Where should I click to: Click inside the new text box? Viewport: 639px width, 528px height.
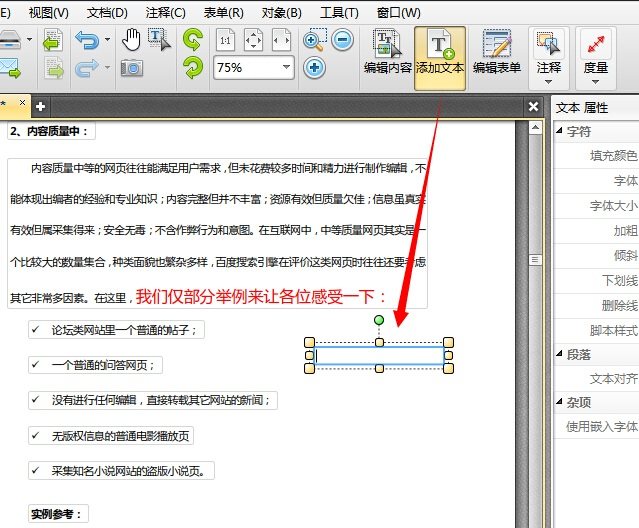click(x=379, y=356)
